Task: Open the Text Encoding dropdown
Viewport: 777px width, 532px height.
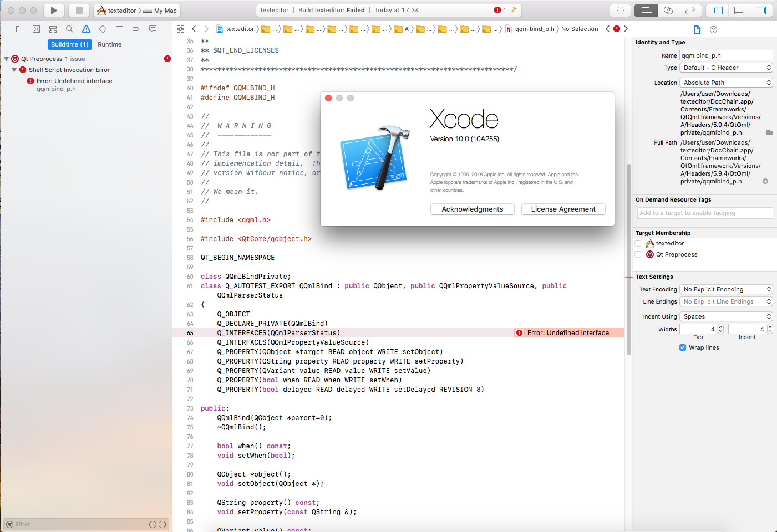Action: coord(726,289)
